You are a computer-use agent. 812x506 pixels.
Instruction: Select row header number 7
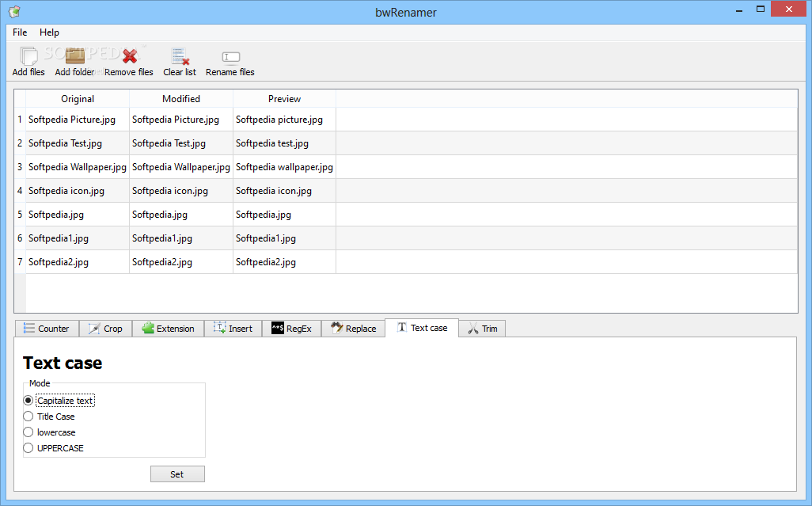pyautogui.click(x=20, y=262)
